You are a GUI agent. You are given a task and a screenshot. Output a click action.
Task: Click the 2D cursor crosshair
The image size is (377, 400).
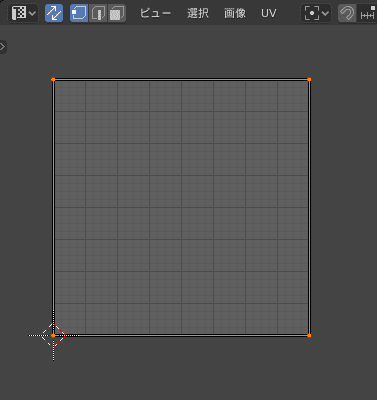tap(53, 335)
